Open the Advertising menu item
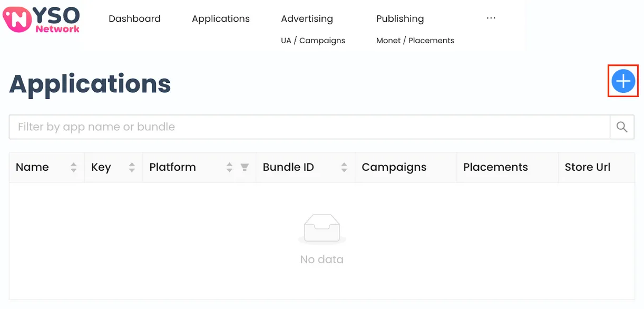 coord(307,18)
